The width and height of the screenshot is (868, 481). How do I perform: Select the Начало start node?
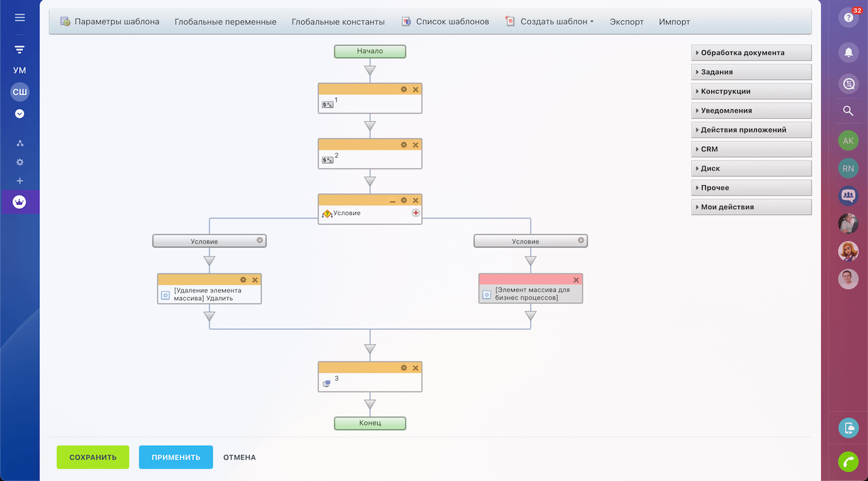click(370, 52)
